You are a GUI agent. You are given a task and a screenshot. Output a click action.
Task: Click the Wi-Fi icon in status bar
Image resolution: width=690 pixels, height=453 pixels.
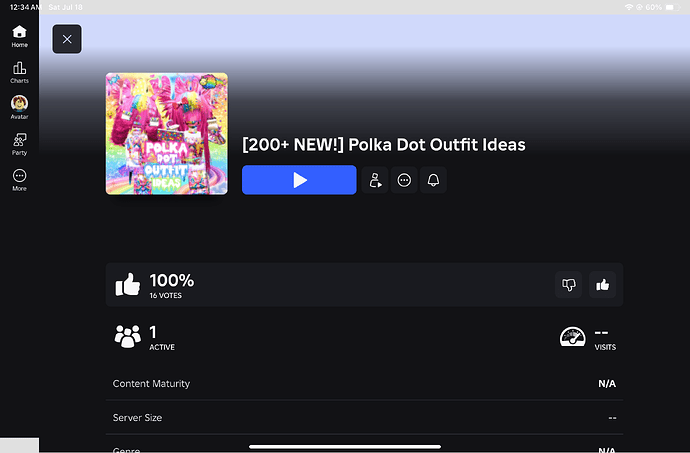click(x=629, y=7)
